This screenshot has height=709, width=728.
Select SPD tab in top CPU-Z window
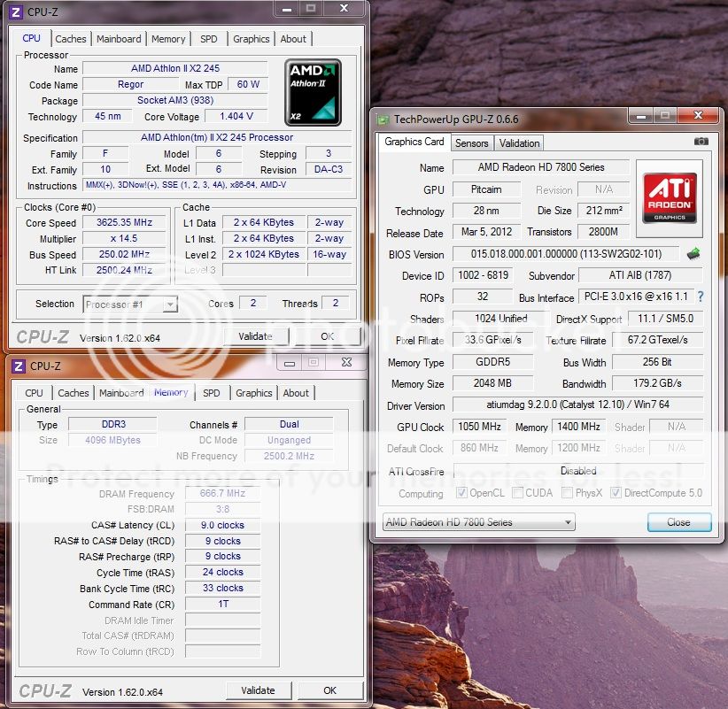208,39
